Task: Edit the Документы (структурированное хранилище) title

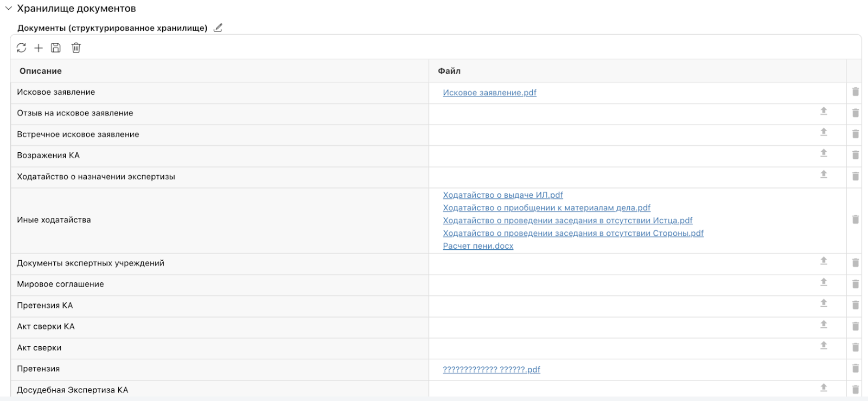Action: (218, 28)
